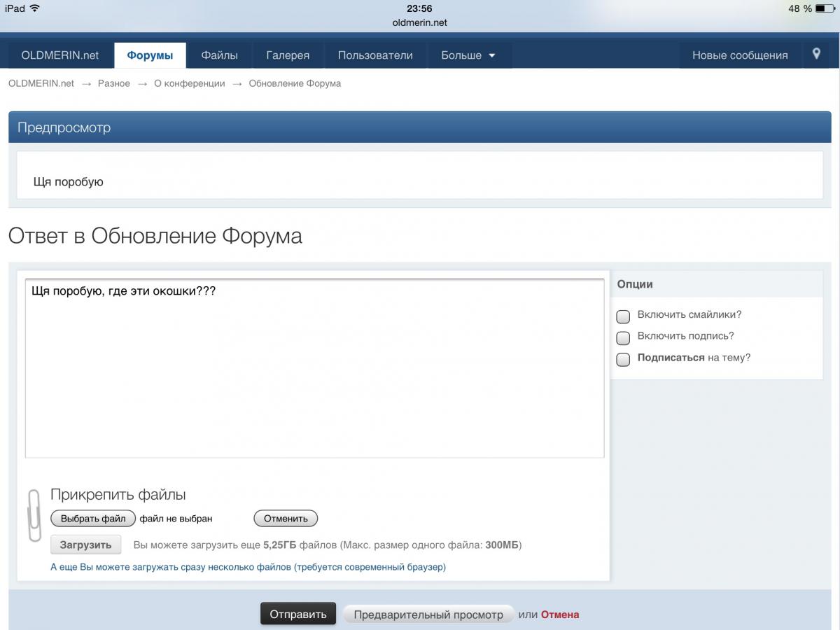Open Разное breadcrumb link
840x630 pixels.
(x=114, y=83)
